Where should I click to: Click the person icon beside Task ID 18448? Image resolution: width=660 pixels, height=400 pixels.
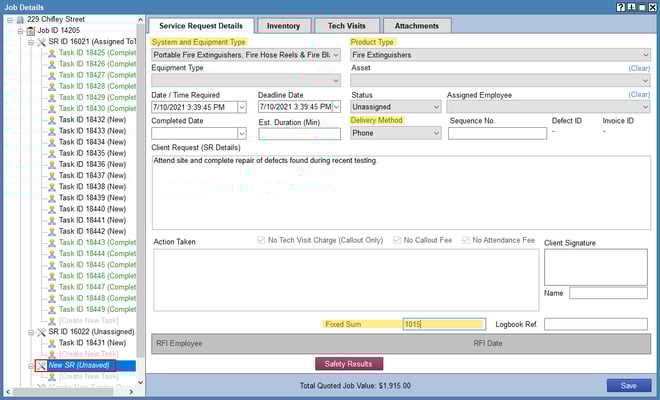point(52,299)
